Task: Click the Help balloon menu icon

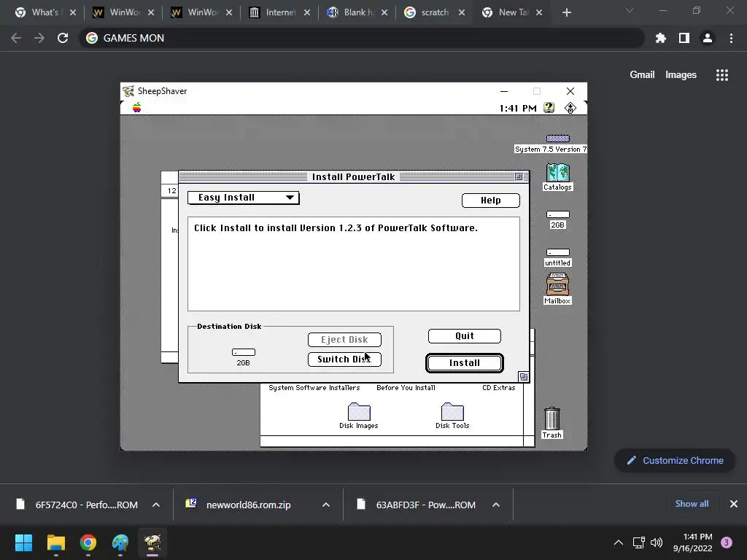Action: pyautogui.click(x=549, y=108)
